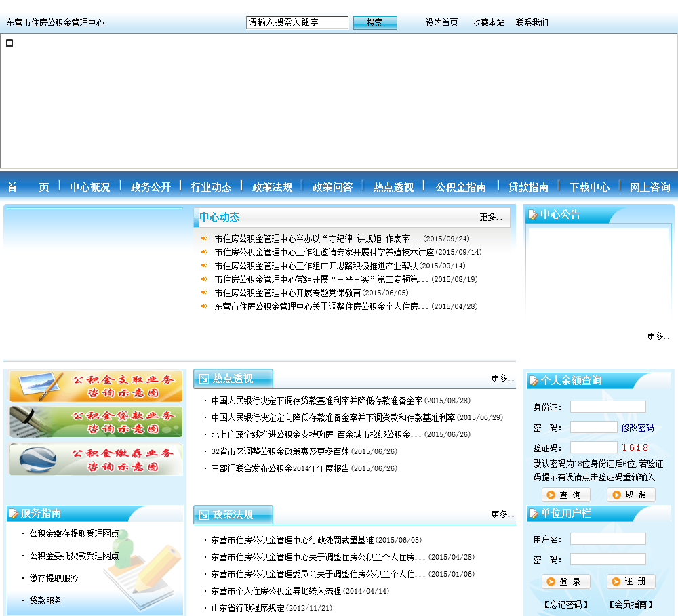Viewport: 678px width, 616px height.
Task: Open 行业动态 navigation item
Action: click(x=212, y=187)
